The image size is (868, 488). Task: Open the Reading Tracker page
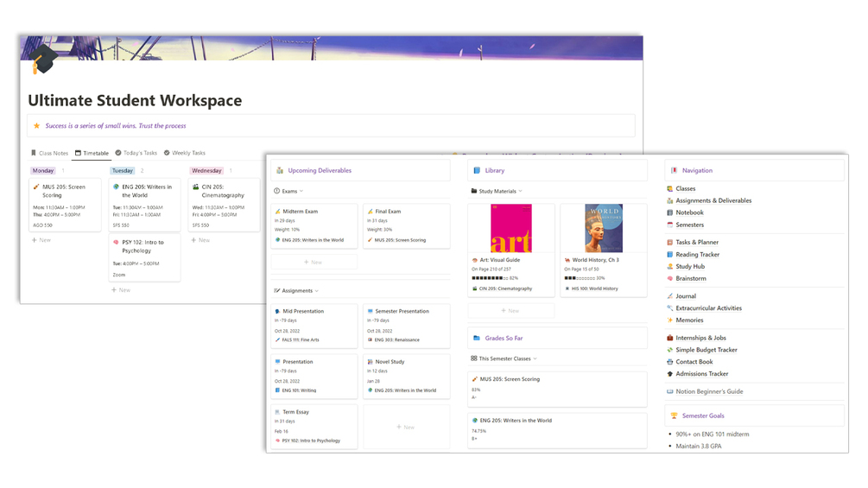point(697,255)
